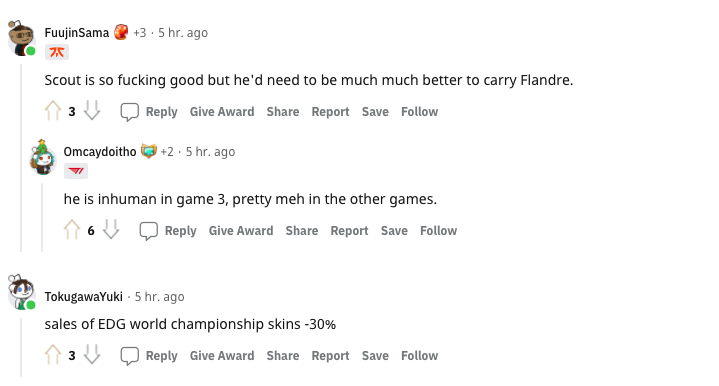
Task: Share TokugawaYuki's comment
Action: click(283, 356)
